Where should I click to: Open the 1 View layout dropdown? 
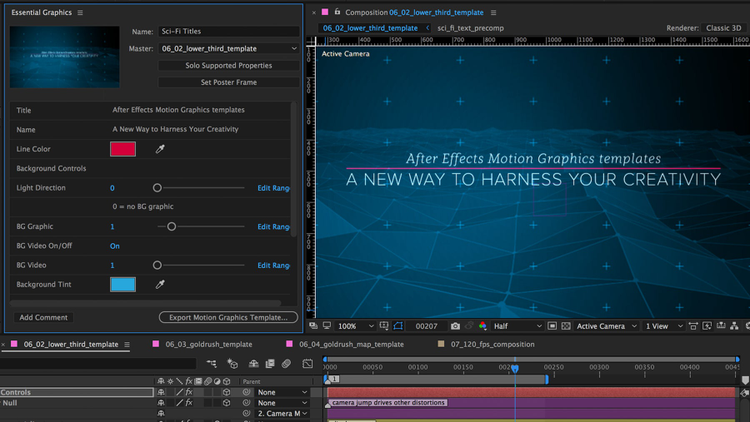(664, 326)
